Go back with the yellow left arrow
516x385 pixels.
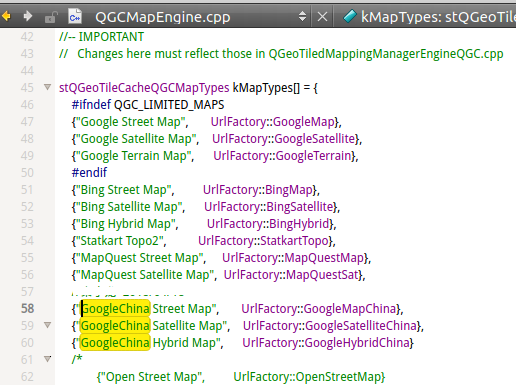point(6,16)
